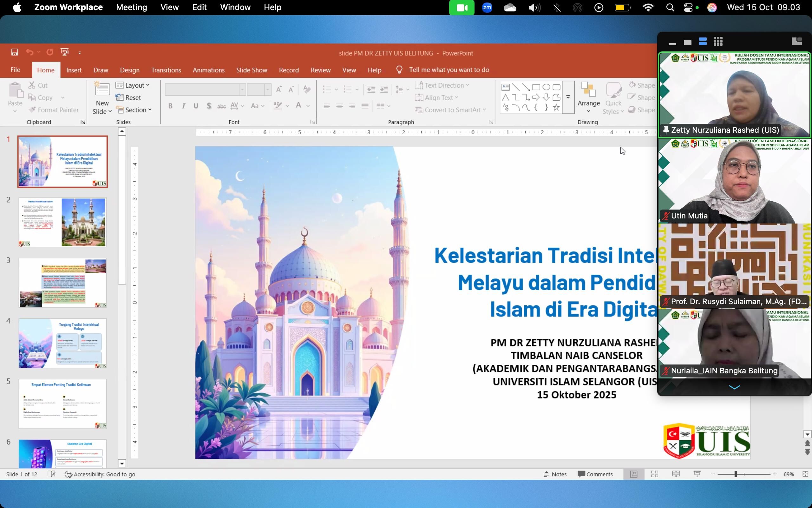Open Convert to SmartArt dropdown
Image resolution: width=812 pixels, height=508 pixels.
coord(451,110)
